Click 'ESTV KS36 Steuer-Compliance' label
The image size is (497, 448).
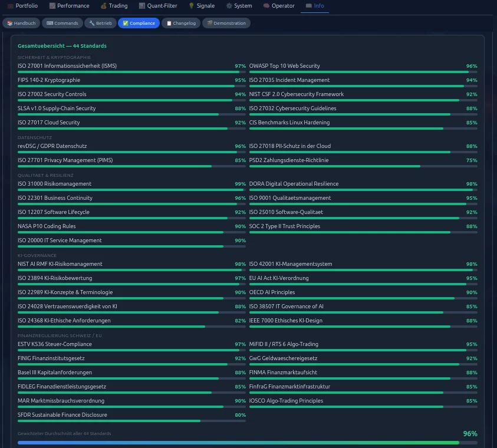pos(55,344)
